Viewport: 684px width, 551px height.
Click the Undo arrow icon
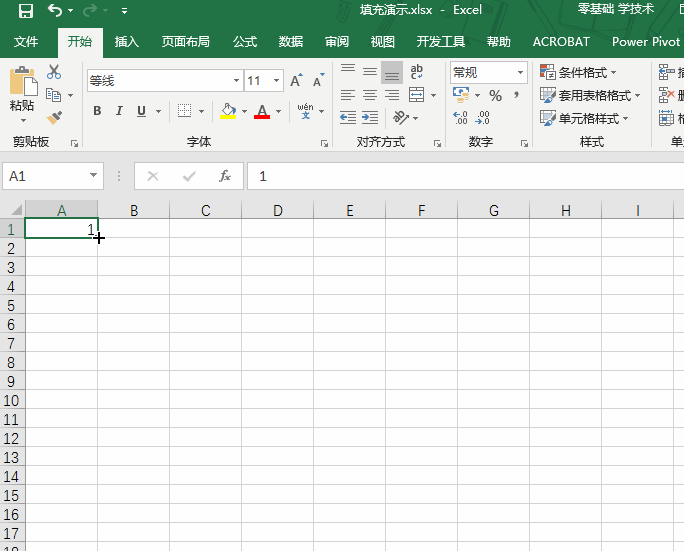(x=54, y=11)
